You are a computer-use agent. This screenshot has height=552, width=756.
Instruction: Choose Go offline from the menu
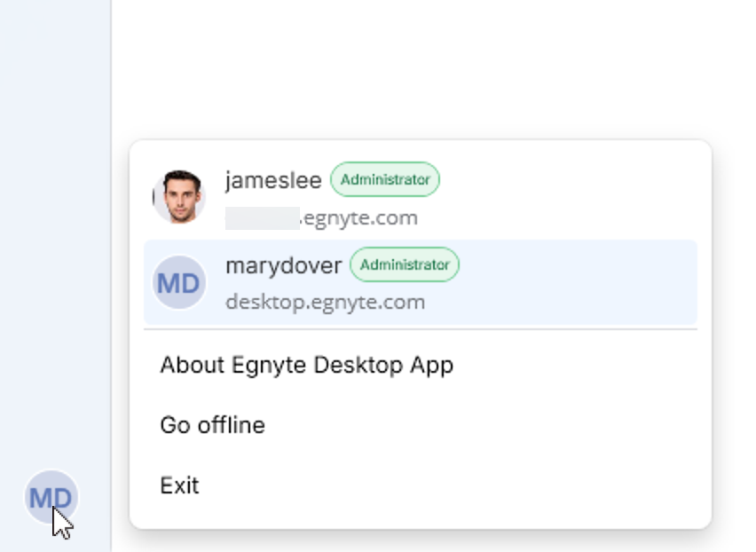coord(213,425)
